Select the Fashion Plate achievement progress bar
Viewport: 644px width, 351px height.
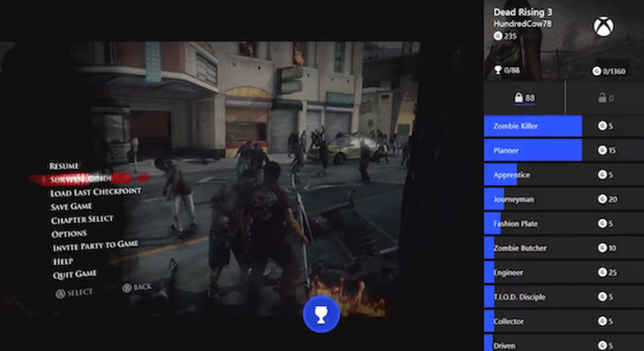click(533, 224)
